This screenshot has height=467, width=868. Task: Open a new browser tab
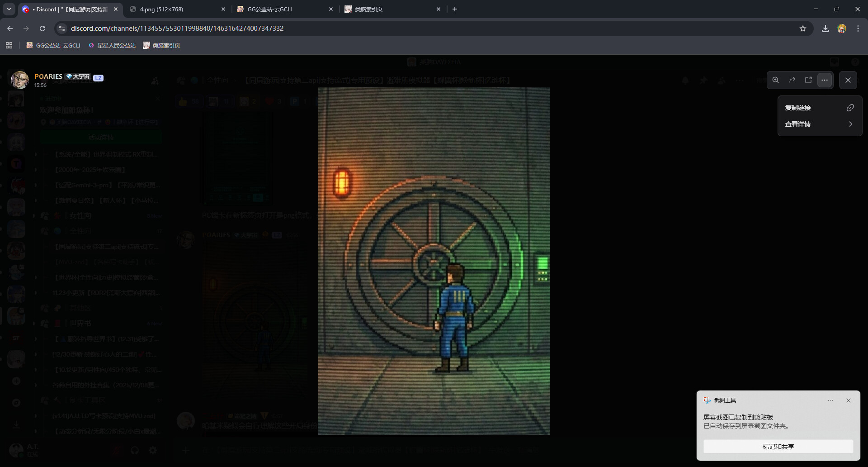click(x=455, y=9)
